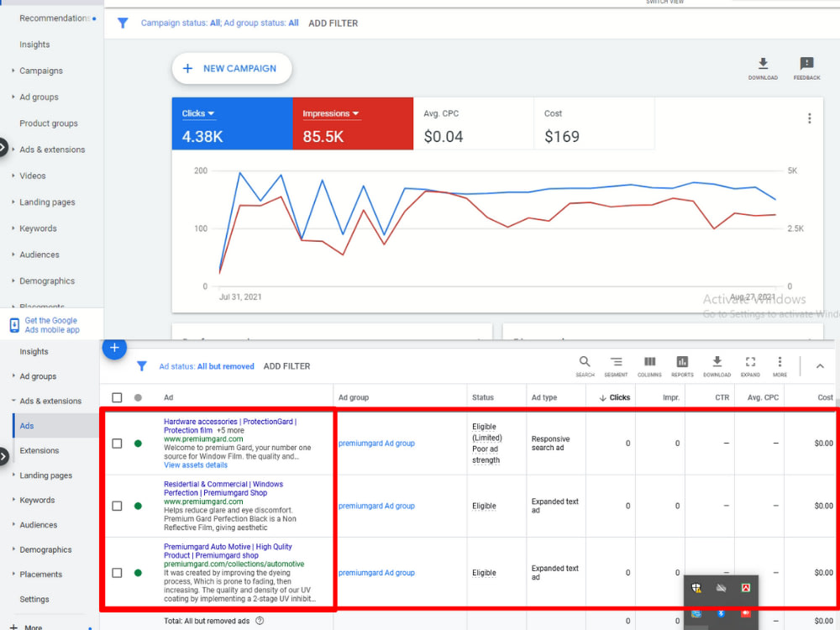Click View assets details link

[196, 465]
